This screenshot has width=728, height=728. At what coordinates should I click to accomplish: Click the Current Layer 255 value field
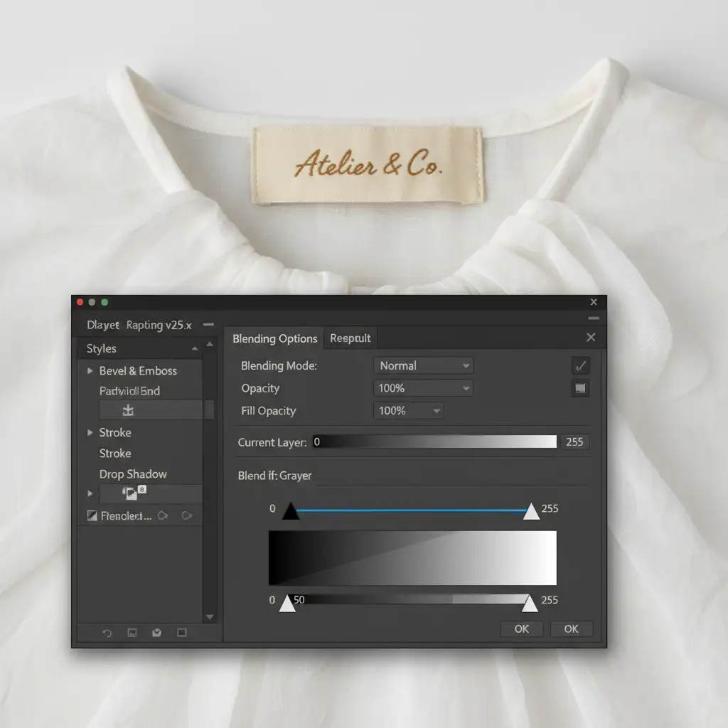coord(574,442)
